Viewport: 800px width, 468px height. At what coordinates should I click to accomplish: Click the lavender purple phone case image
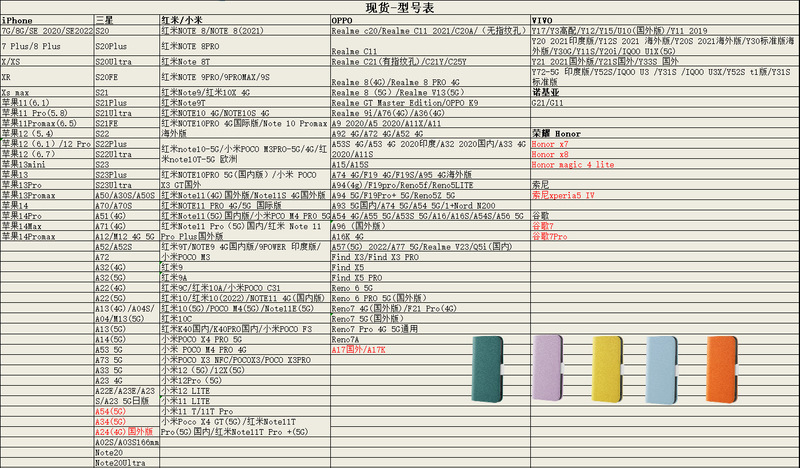click(547, 368)
